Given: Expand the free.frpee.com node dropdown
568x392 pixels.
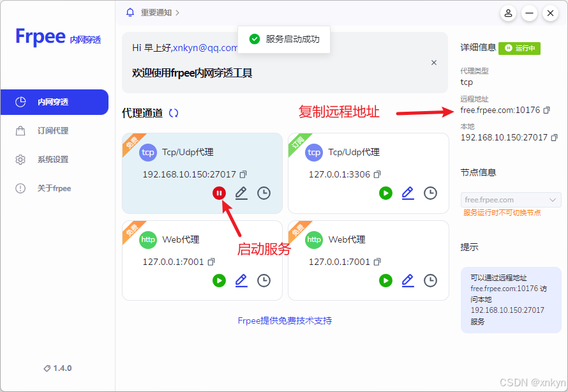Looking at the screenshot, I should tap(511, 200).
